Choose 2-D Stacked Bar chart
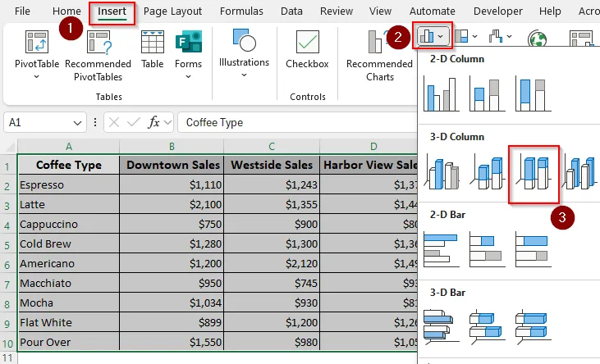 coord(488,250)
